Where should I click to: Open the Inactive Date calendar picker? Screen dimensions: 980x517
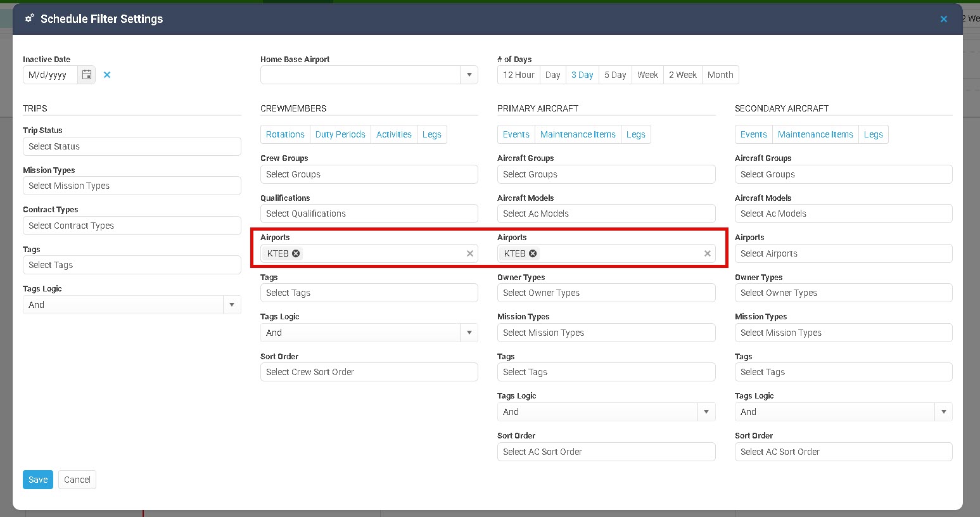coord(87,75)
